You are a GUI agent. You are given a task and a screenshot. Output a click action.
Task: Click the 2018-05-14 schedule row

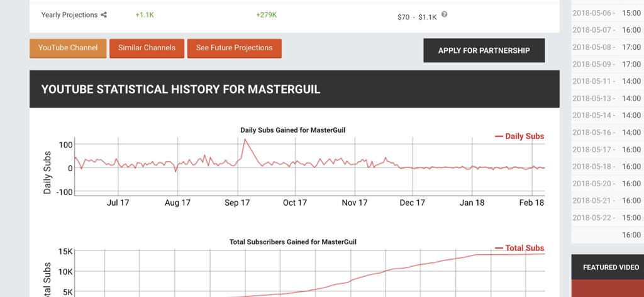608,115
